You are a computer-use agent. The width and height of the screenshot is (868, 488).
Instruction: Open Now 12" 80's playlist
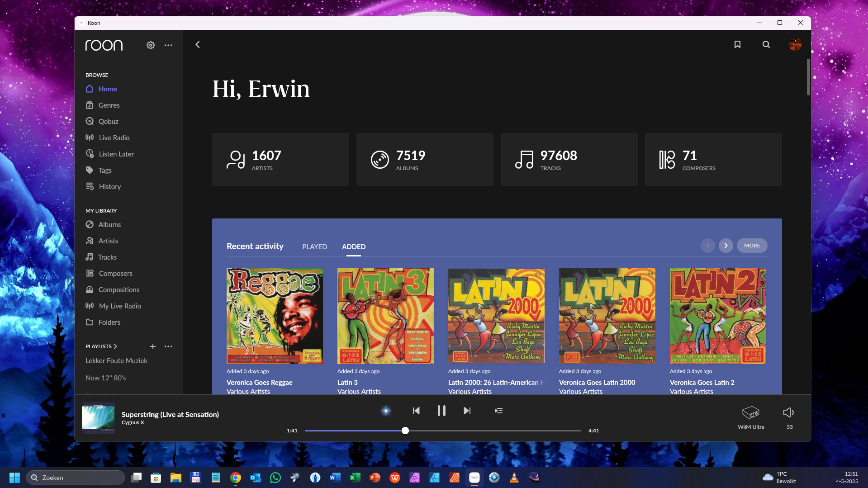point(106,378)
